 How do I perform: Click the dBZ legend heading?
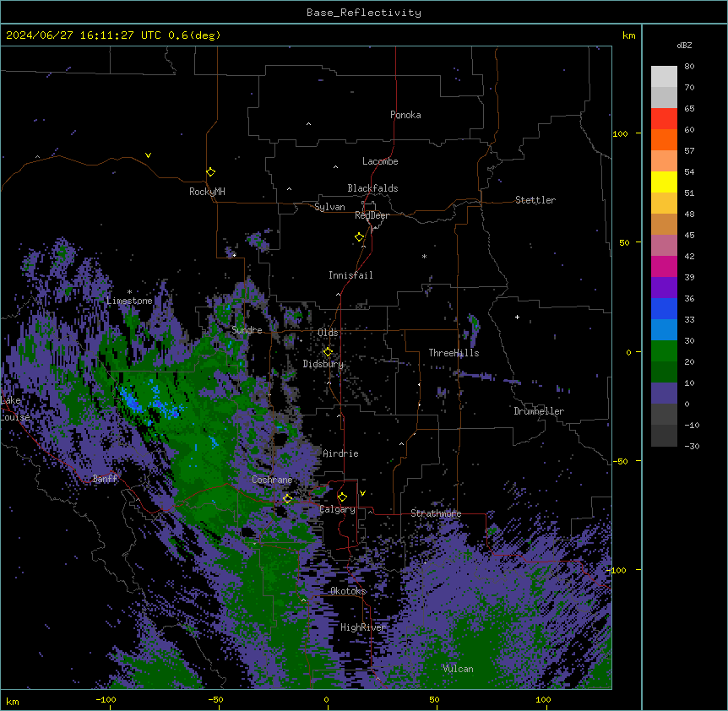tap(684, 46)
